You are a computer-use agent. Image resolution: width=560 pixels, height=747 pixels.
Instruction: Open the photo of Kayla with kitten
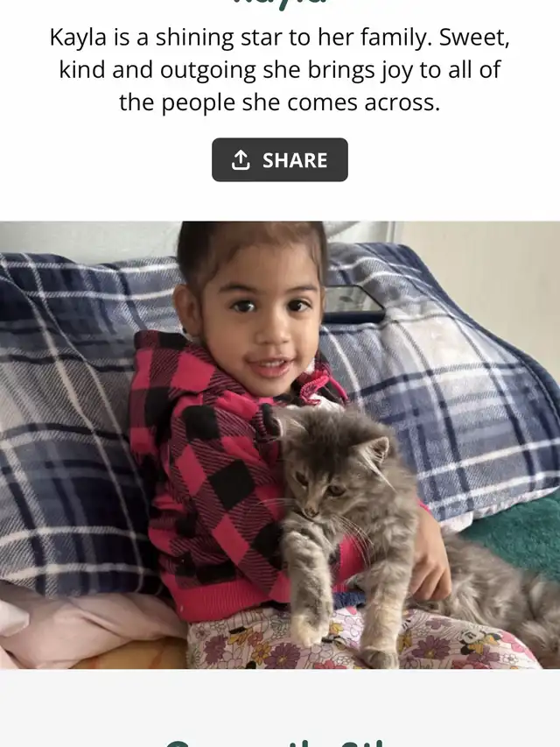[x=280, y=445]
